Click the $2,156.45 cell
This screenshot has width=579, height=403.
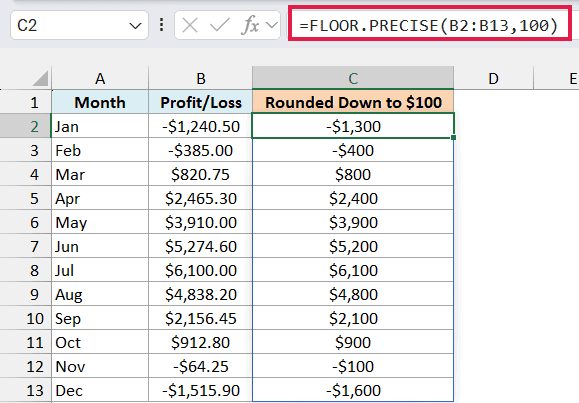coord(201,318)
